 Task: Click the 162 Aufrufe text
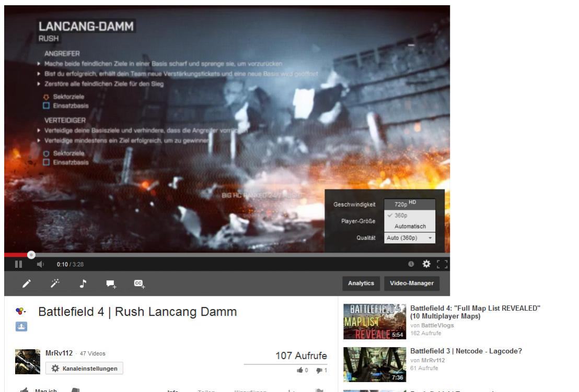tap(426, 333)
